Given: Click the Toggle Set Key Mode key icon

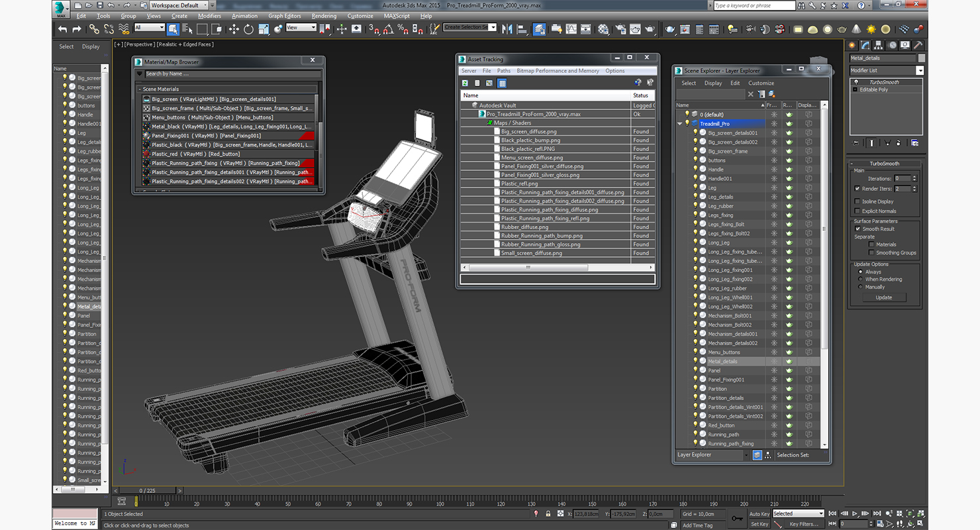Looking at the screenshot, I should point(737,517).
